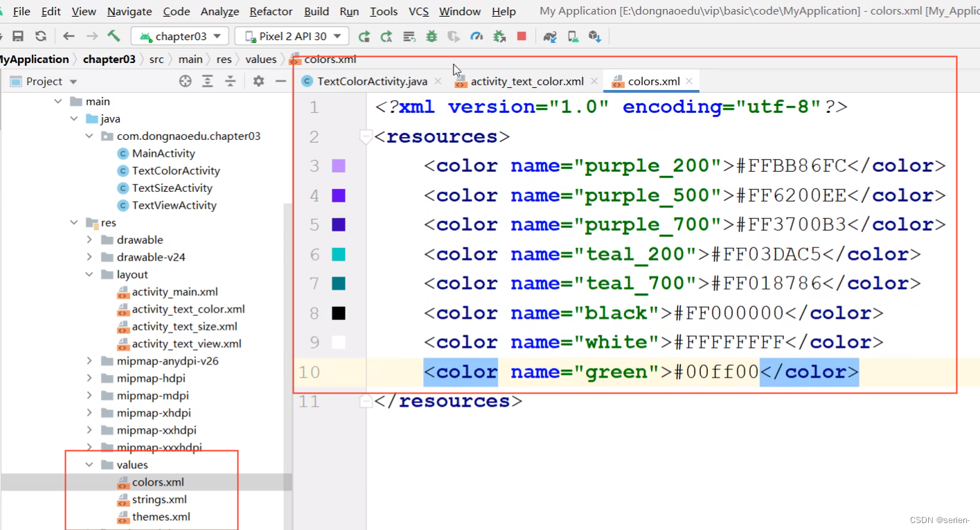This screenshot has height=530, width=980.
Task: Click the red Stop button icon
Action: coord(522,36)
